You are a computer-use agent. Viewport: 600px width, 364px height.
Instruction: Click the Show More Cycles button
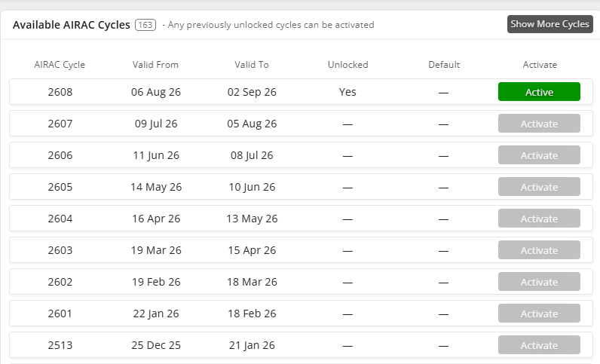click(549, 24)
